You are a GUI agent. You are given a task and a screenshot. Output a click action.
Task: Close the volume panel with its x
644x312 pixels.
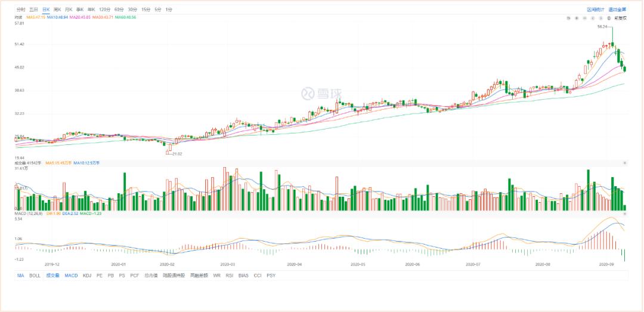(624, 162)
